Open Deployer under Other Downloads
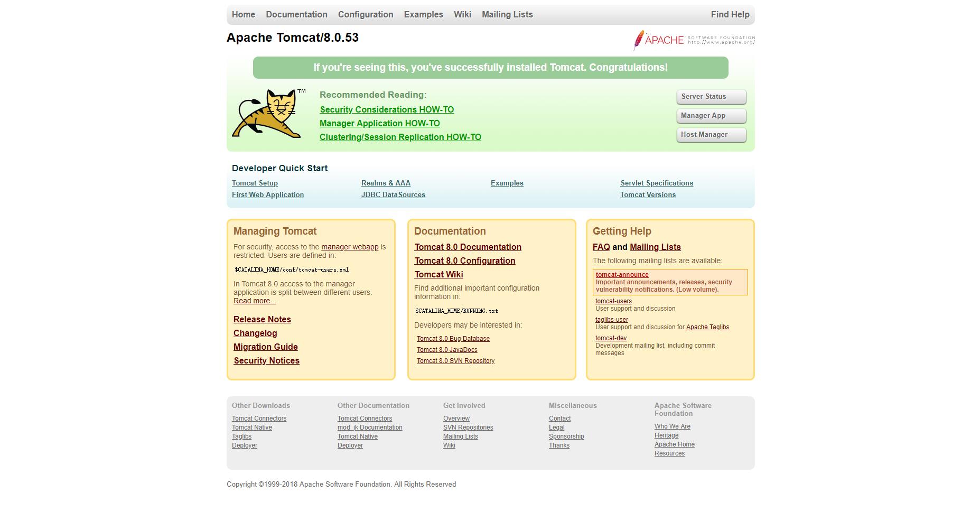The width and height of the screenshot is (980, 521). [245, 445]
